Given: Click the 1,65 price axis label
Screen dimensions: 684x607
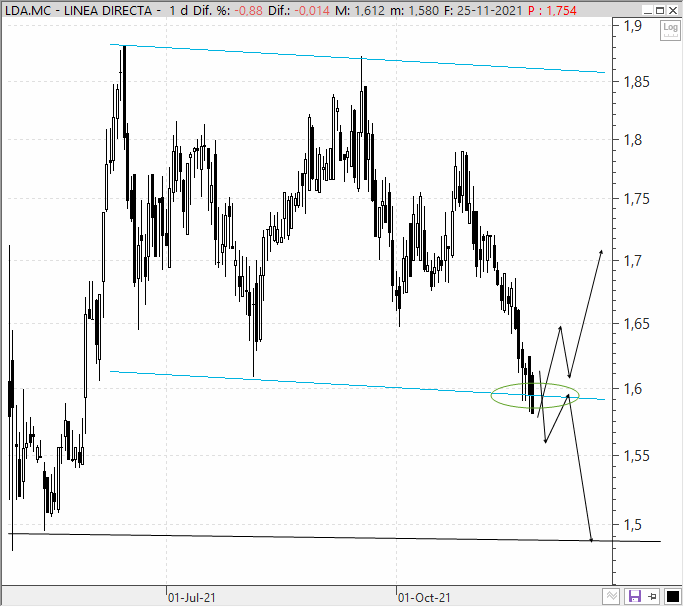Looking at the screenshot, I should tap(636, 324).
